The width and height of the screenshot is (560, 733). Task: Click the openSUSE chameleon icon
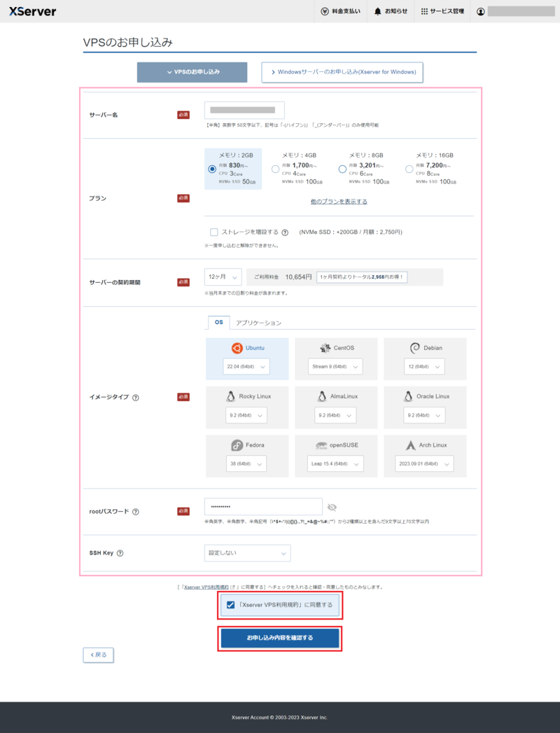click(321, 445)
